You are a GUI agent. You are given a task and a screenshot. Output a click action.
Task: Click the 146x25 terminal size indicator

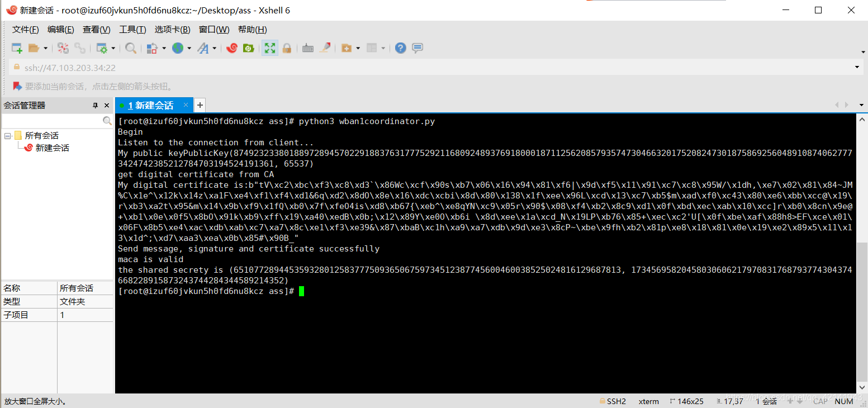point(686,401)
